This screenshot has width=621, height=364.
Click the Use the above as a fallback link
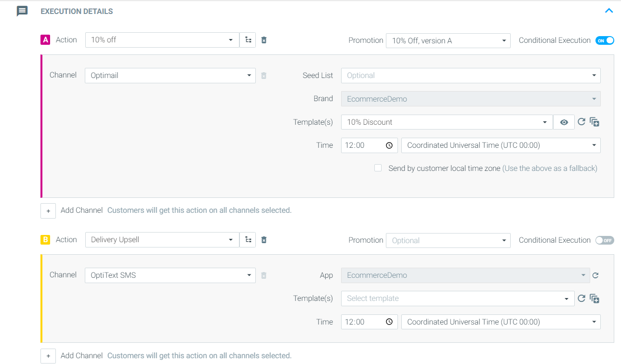point(549,168)
